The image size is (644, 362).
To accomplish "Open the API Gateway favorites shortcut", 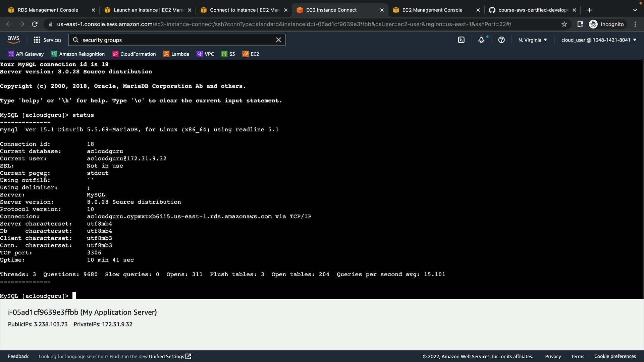I will click(x=26, y=54).
